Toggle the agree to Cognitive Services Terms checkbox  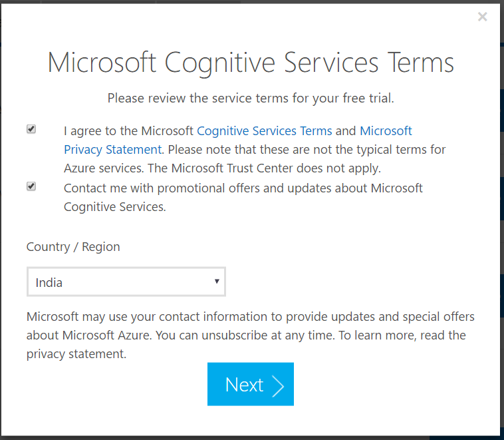point(31,129)
